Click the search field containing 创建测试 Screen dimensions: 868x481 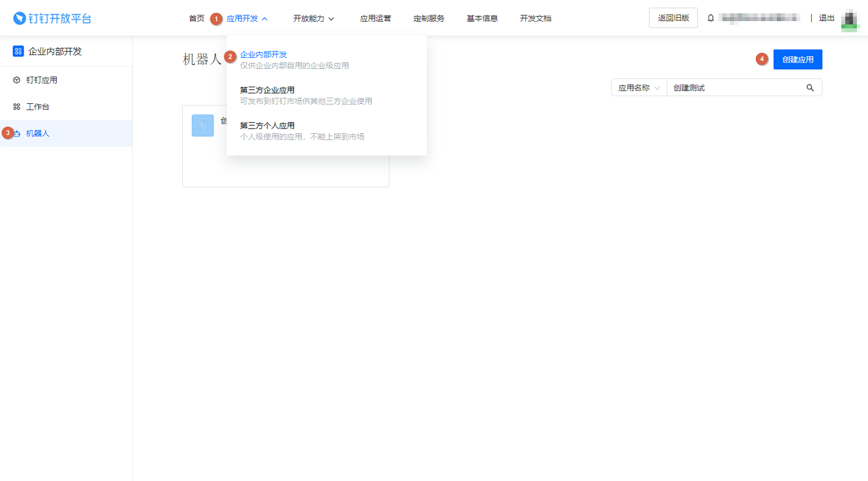click(x=733, y=88)
